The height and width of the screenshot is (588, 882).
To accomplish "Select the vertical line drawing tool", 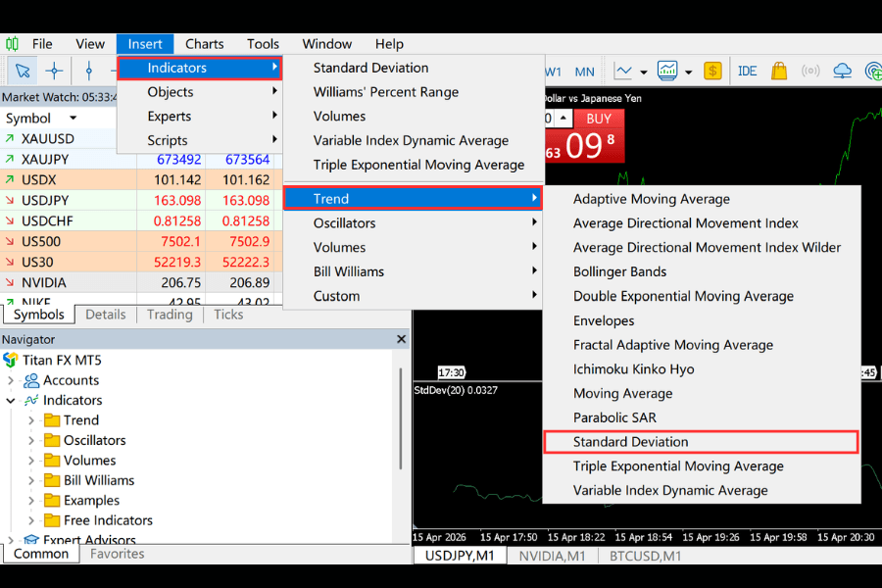I will click(x=89, y=71).
